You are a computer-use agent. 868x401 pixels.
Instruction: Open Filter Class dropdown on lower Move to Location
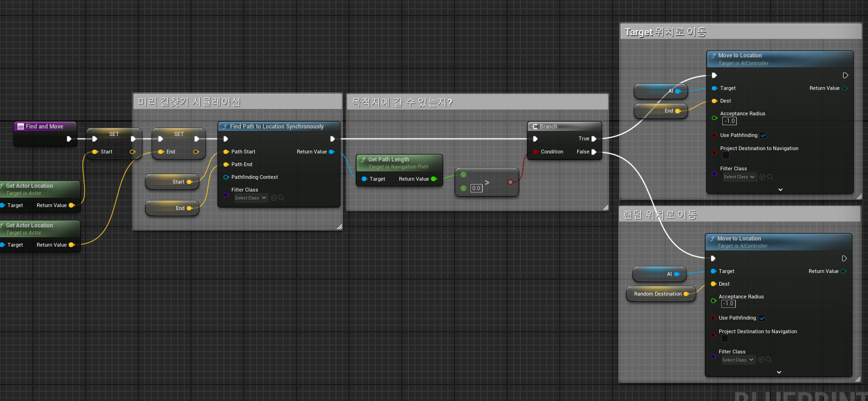tap(738, 360)
